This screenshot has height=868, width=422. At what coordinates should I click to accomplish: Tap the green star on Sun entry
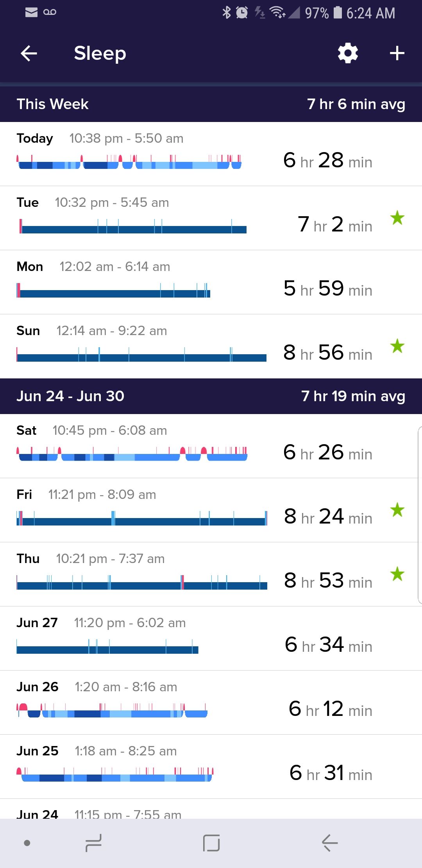click(x=397, y=346)
